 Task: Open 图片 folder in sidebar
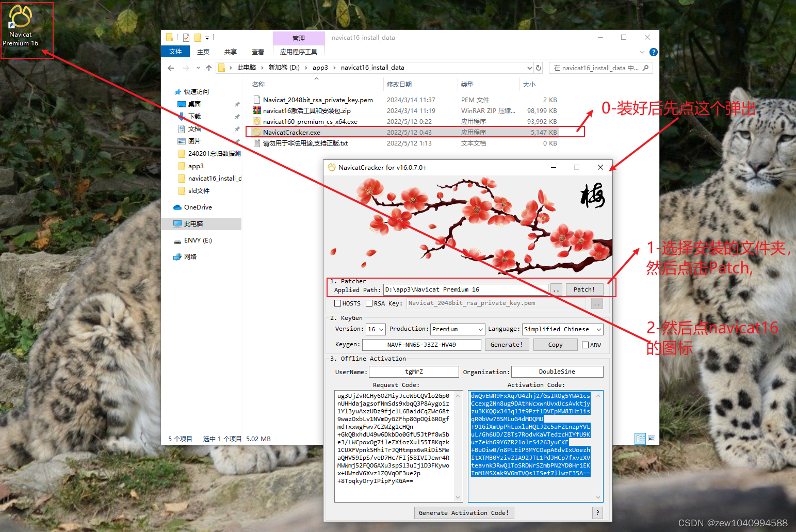tap(194, 141)
